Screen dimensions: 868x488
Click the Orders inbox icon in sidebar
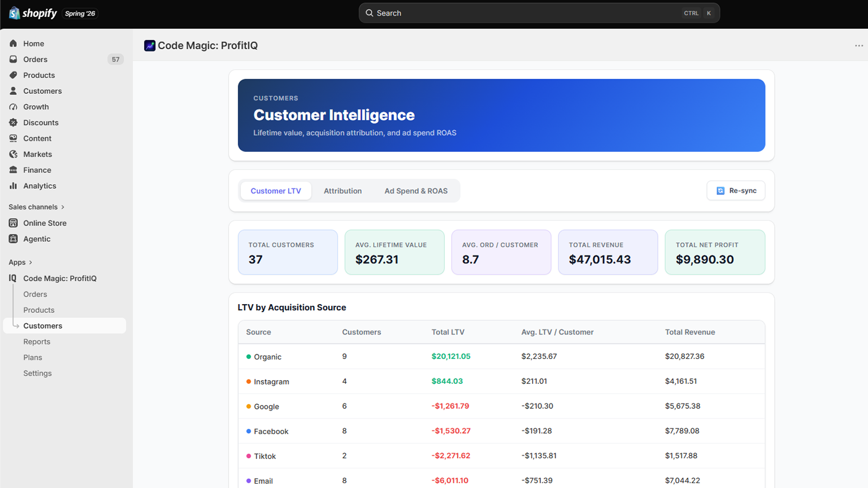[x=14, y=59]
